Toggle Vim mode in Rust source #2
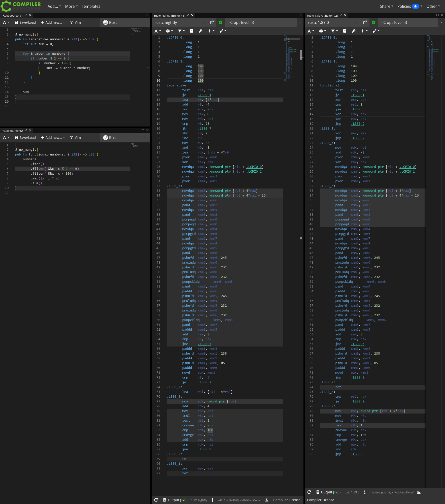445x504 pixels. (x=76, y=138)
